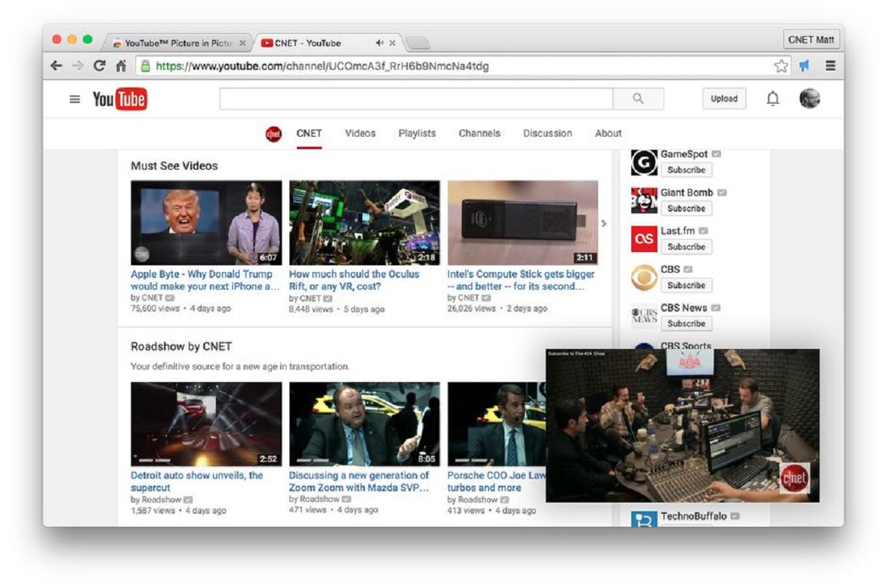Viewport: 887px width, 588px height.
Task: Select the CNET home channel tab
Action: point(309,134)
